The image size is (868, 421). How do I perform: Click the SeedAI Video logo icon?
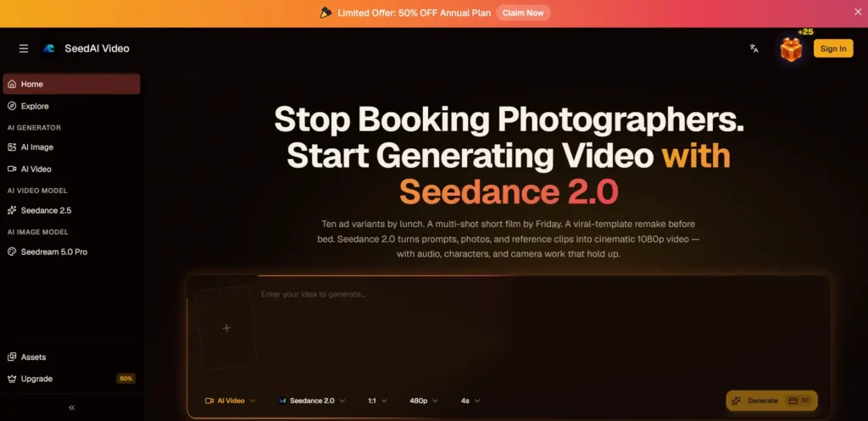(48, 48)
